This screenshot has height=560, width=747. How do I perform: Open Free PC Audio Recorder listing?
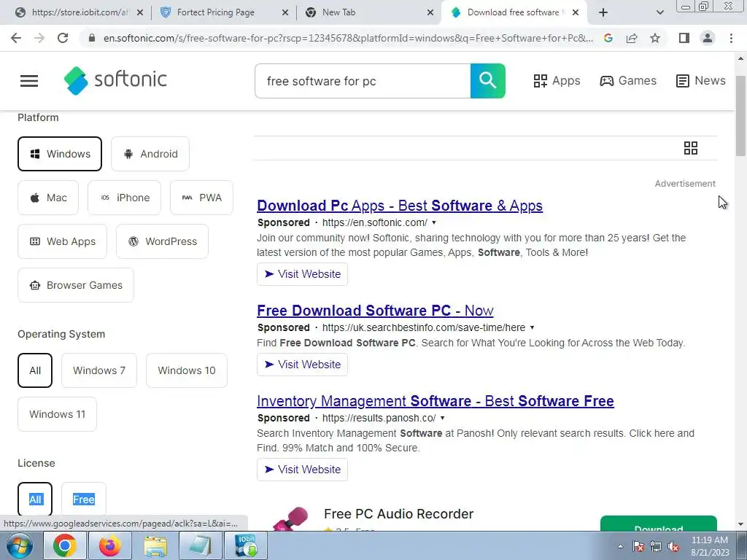click(398, 514)
